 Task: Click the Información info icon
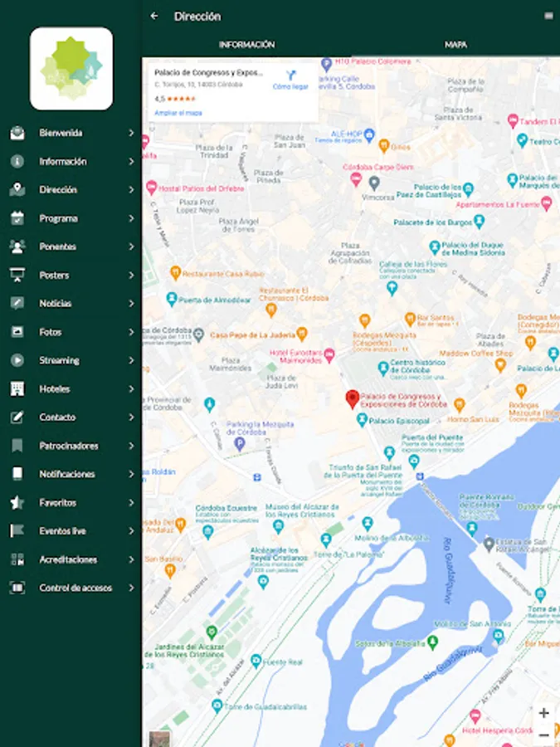17,162
